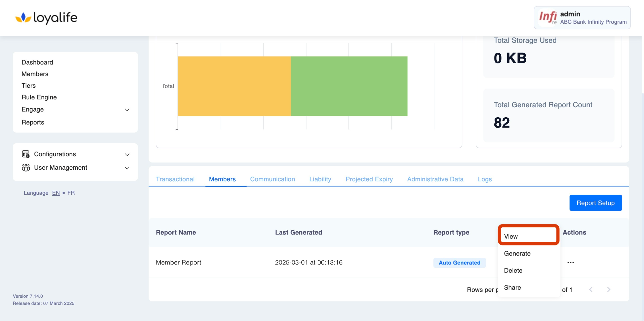Image resolution: width=644 pixels, height=321 pixels.
Task: Click the Infinity program avatar logo
Action: (x=548, y=18)
